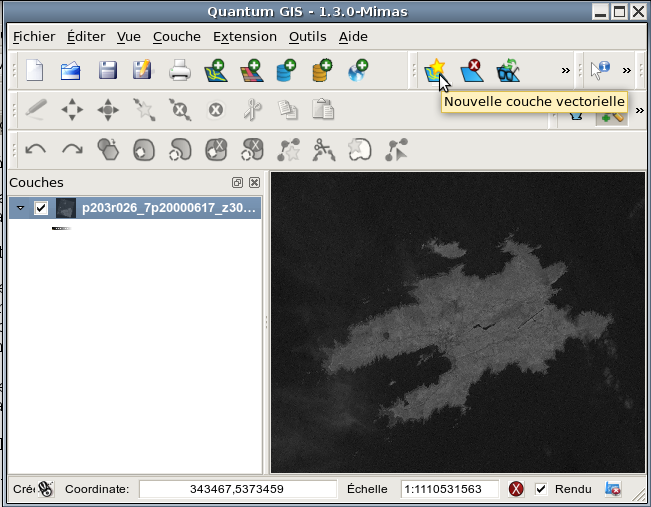Click the Nouvelle couche vectorielle star icon
Screen dimensions: 651x507
click(x=435, y=71)
